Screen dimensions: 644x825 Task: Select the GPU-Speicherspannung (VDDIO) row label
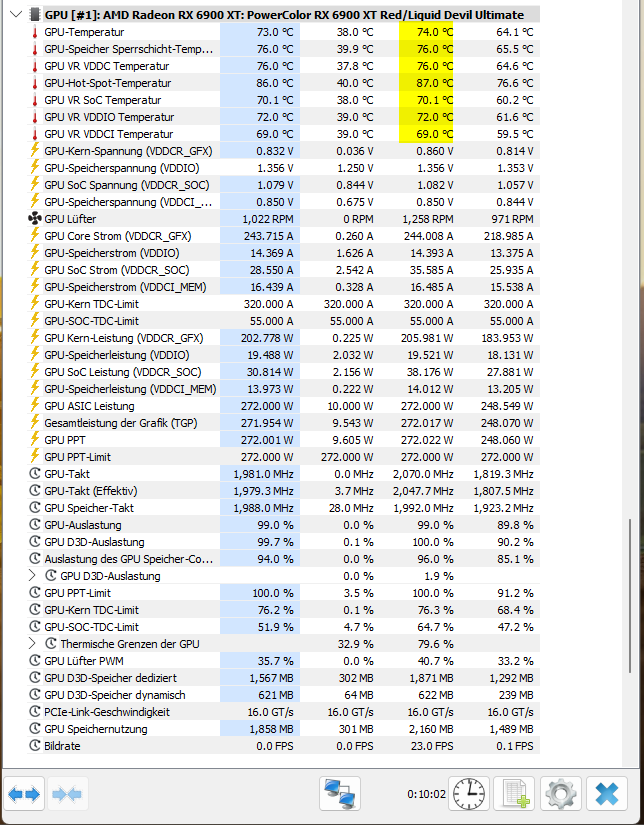(122, 168)
